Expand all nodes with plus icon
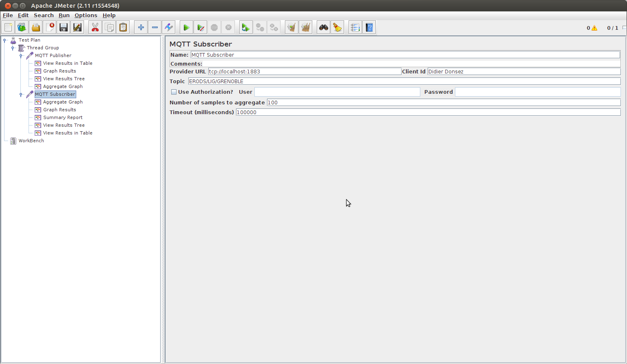This screenshot has height=364, width=627. [141, 28]
